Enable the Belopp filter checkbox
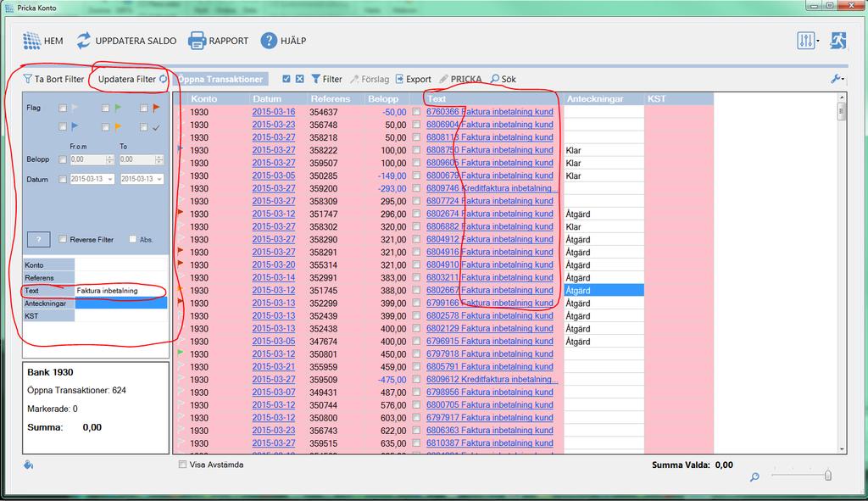868x501 pixels. click(63, 159)
